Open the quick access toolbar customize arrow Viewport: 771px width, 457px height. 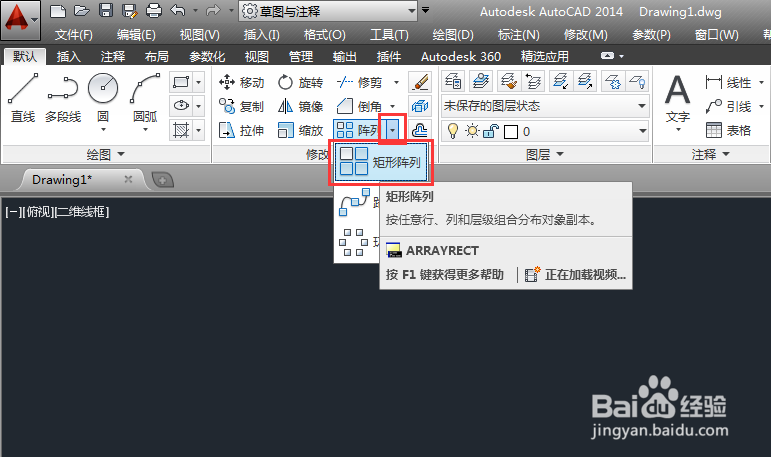coord(426,10)
